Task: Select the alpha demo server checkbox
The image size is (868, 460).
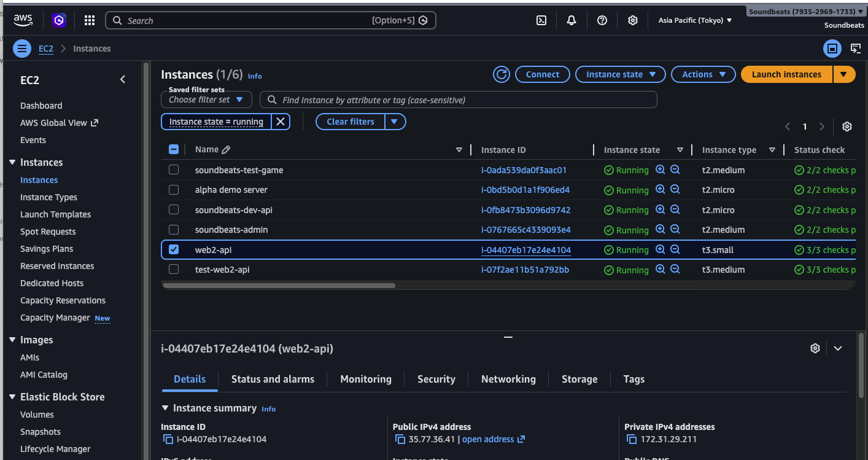Action: pos(174,189)
